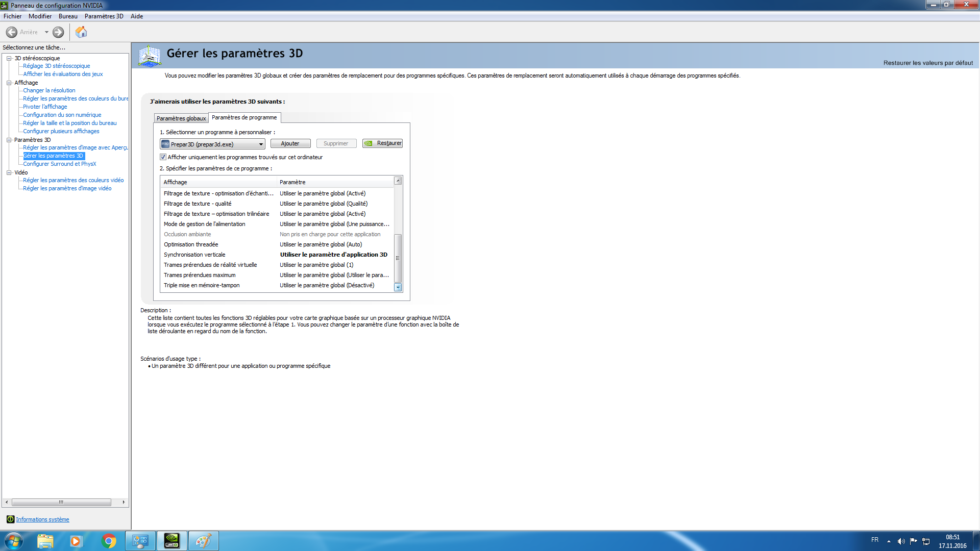
Task: Open the history dropdown beside Arrière
Action: coord(46,32)
